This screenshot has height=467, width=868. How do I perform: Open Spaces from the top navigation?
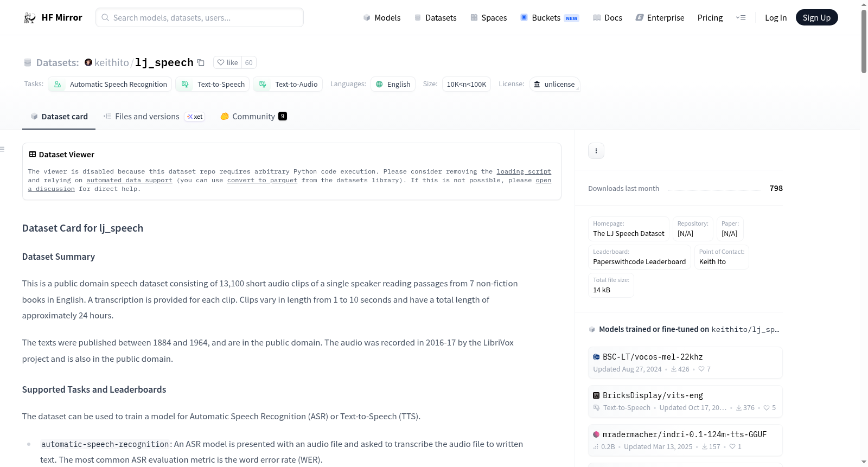click(x=489, y=18)
